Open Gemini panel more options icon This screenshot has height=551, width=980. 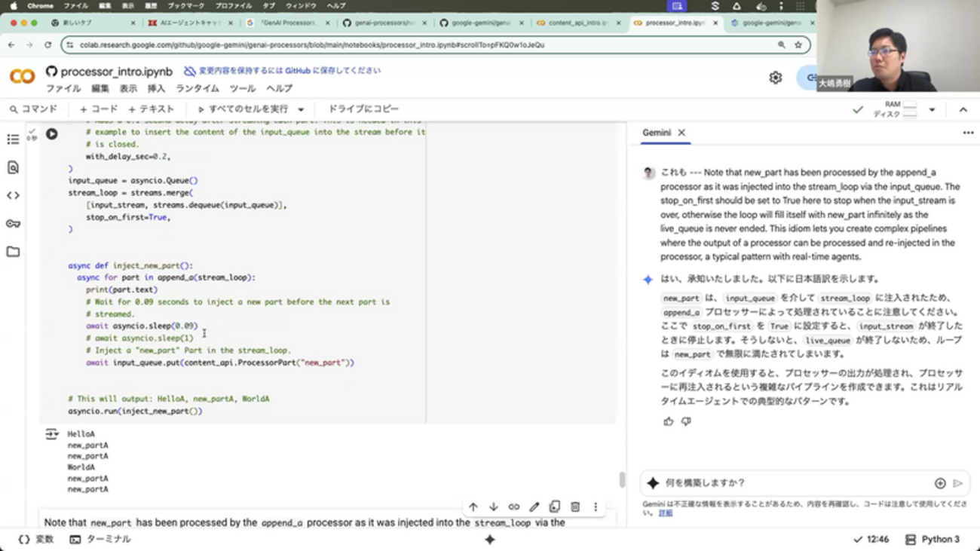(968, 133)
